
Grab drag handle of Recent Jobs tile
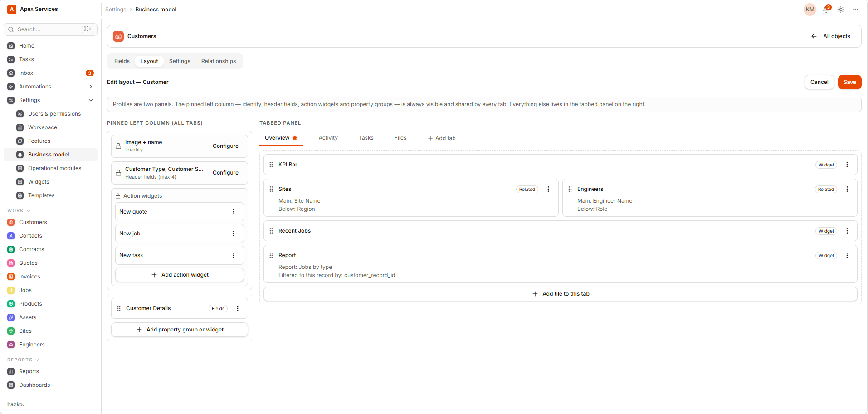pyautogui.click(x=271, y=231)
